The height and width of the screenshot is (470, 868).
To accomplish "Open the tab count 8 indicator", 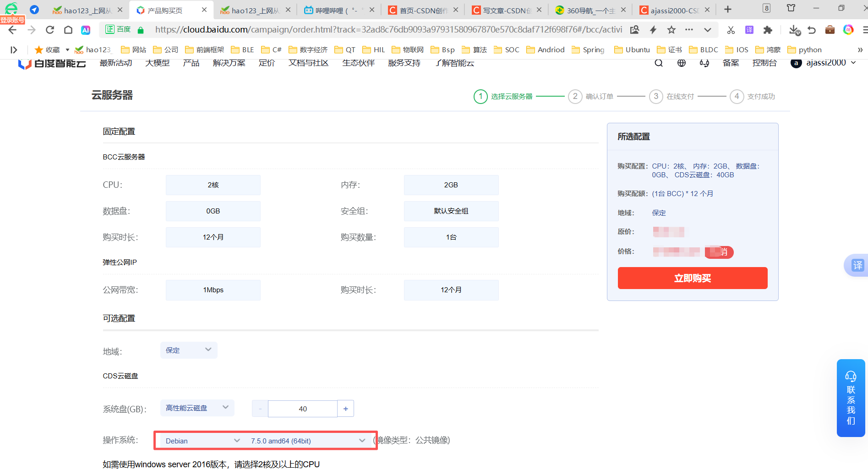I will [x=766, y=8].
